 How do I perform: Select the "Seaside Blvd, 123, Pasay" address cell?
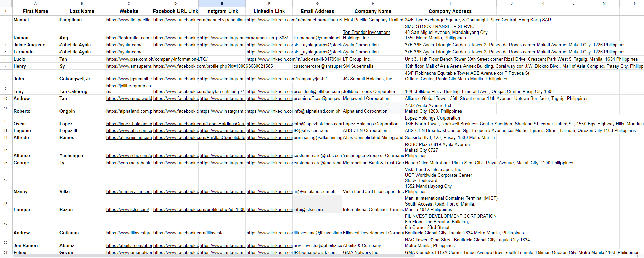point(450,138)
